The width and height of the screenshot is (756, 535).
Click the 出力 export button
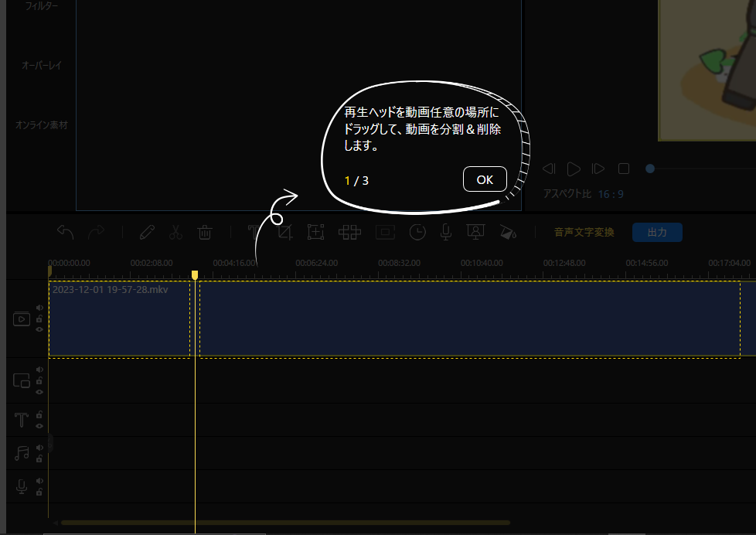coord(657,232)
